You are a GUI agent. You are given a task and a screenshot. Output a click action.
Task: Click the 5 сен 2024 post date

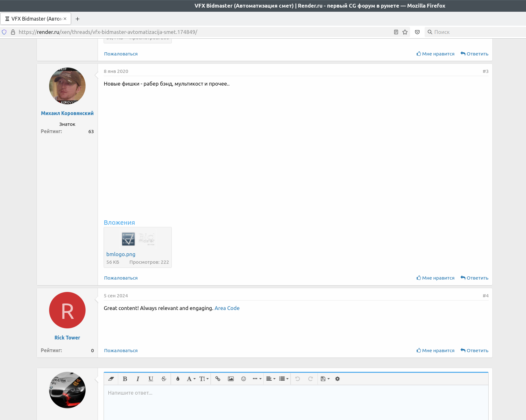(116, 296)
